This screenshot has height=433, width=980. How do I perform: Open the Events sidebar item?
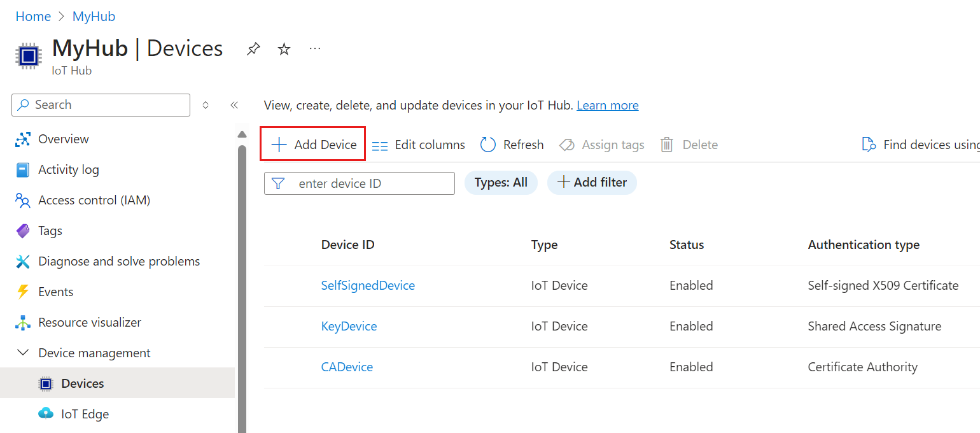point(55,292)
